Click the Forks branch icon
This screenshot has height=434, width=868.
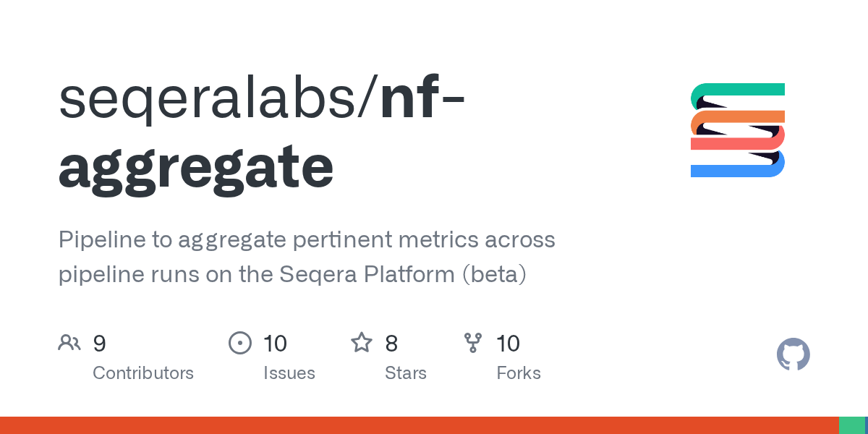[x=473, y=343]
